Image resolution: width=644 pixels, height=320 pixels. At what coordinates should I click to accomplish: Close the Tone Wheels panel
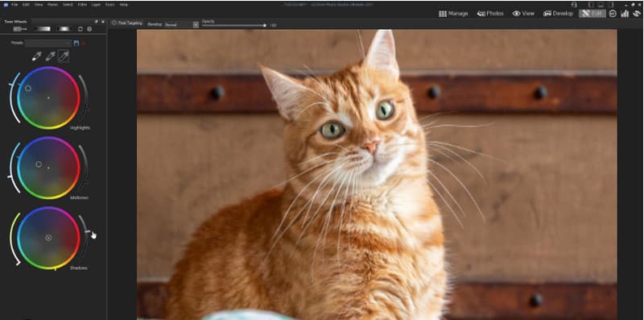pyautogui.click(x=103, y=22)
